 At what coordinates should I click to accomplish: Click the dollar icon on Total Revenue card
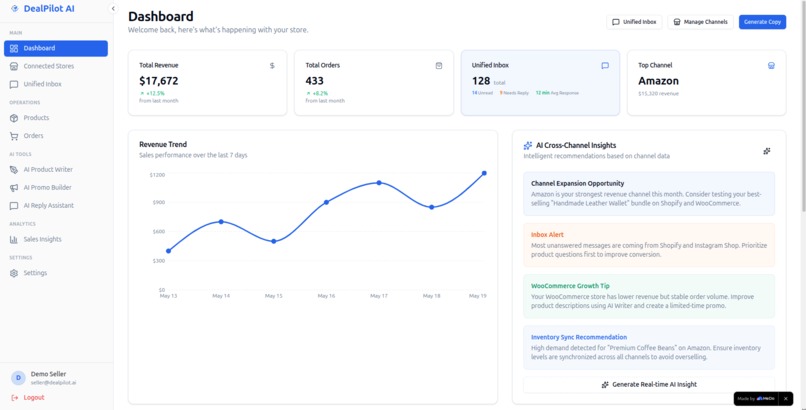click(272, 66)
